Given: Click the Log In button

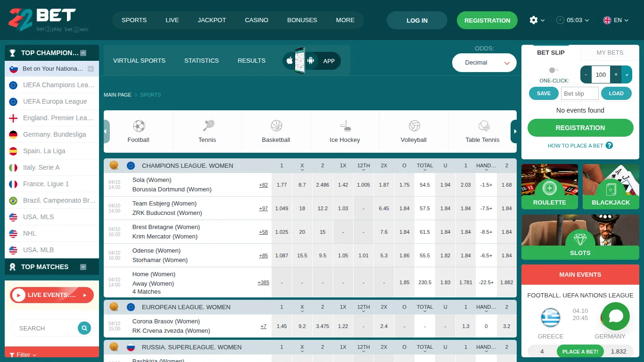Looking at the screenshot, I should click(x=417, y=20).
